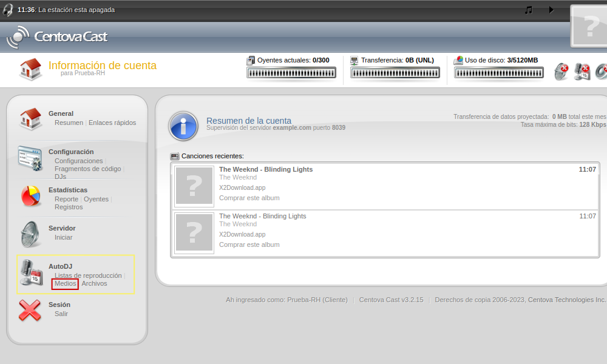Open Listas de reproducción
The width and height of the screenshot is (607, 364).
tap(88, 275)
